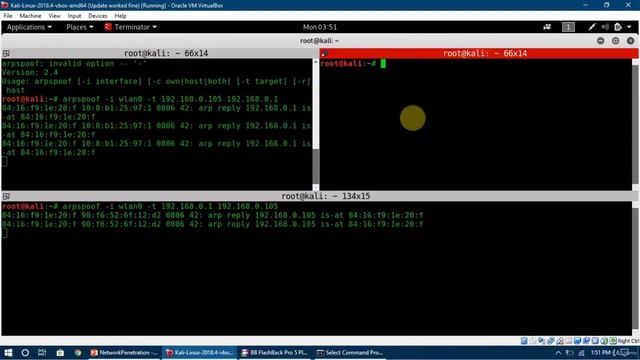Select top-left pane title root@kali 66x14
This screenshot has height=360, width=640.
(166, 53)
